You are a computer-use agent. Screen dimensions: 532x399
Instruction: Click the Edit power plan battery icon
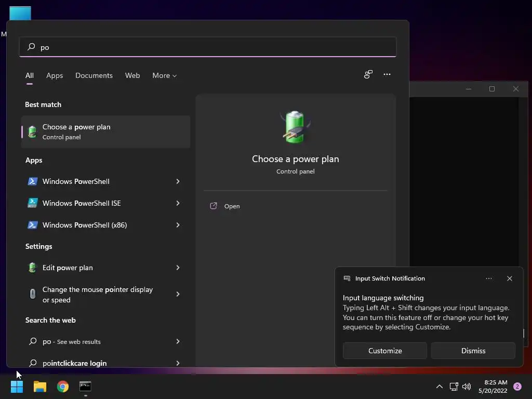tap(32, 268)
